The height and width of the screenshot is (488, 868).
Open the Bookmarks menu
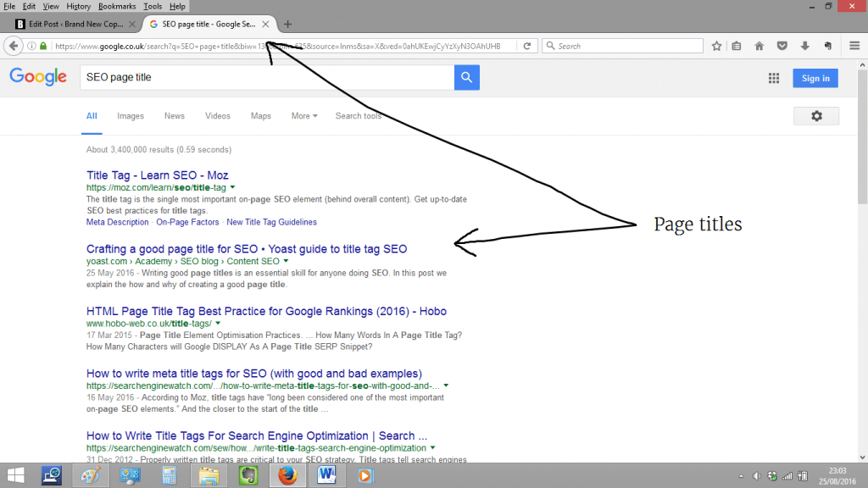[x=117, y=7]
